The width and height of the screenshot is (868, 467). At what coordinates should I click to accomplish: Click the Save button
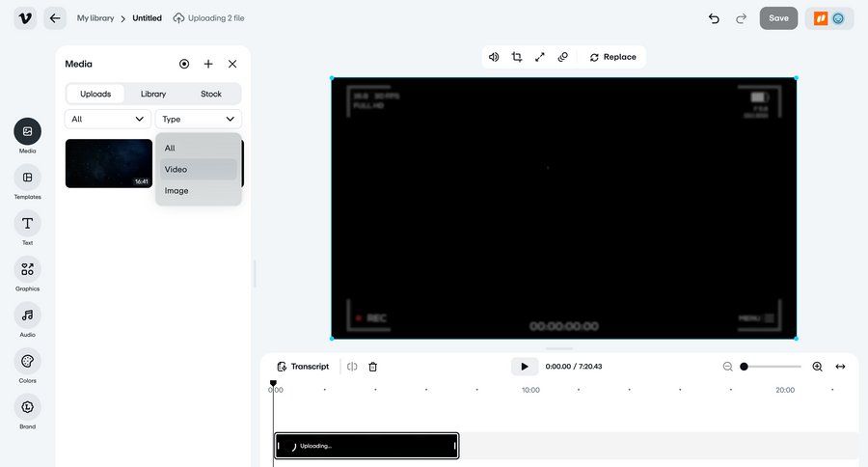[x=778, y=18]
